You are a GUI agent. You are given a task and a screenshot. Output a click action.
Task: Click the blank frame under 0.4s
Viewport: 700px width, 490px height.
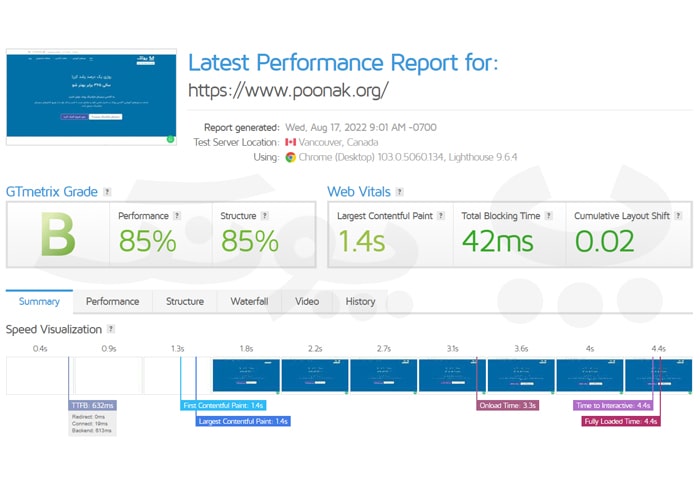pos(40,377)
